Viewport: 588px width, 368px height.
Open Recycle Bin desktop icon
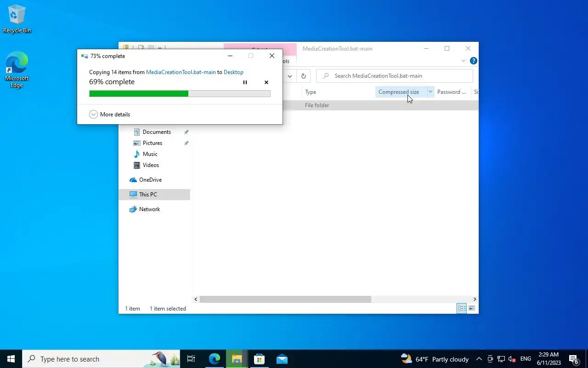coord(17,19)
